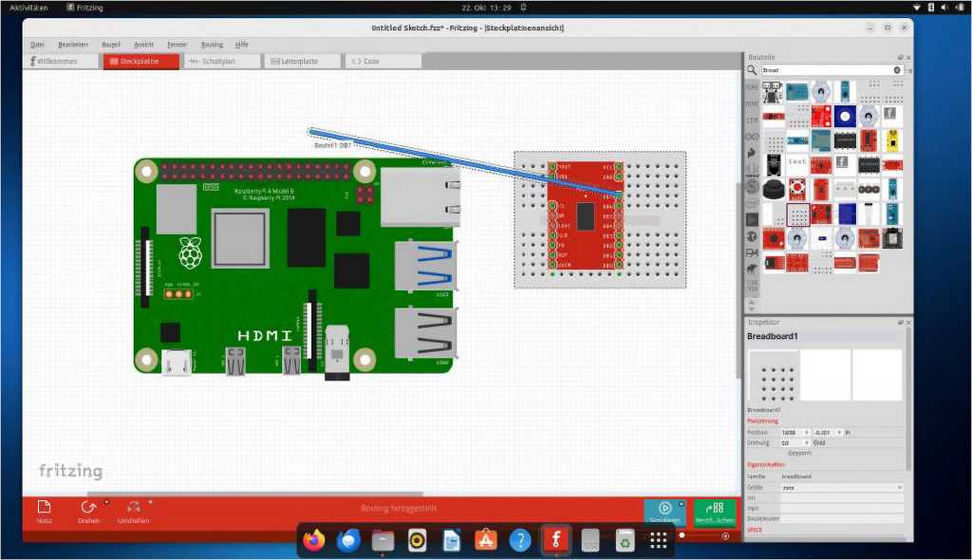Click the green Veröffentlichen share button
The height and width of the screenshot is (560, 972).
click(x=715, y=513)
